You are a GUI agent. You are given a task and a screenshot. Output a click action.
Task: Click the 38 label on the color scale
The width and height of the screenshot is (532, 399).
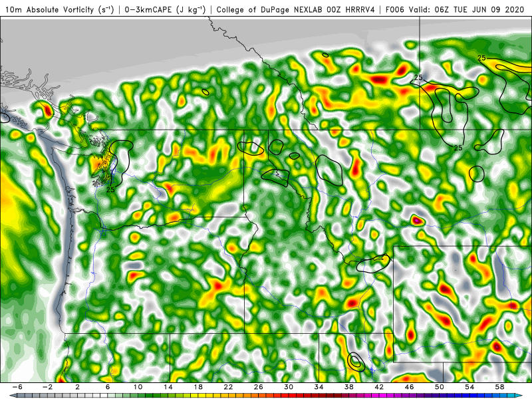pyautogui.click(x=349, y=387)
